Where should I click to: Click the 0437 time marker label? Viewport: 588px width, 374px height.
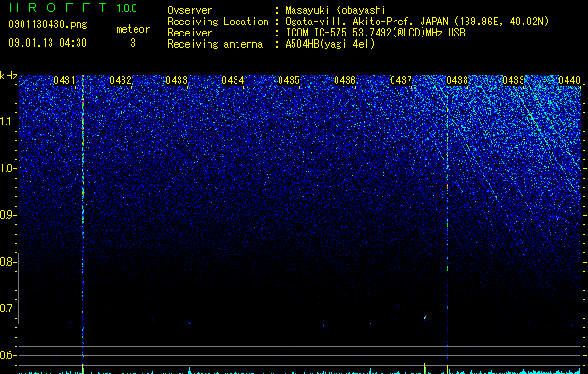pos(401,80)
